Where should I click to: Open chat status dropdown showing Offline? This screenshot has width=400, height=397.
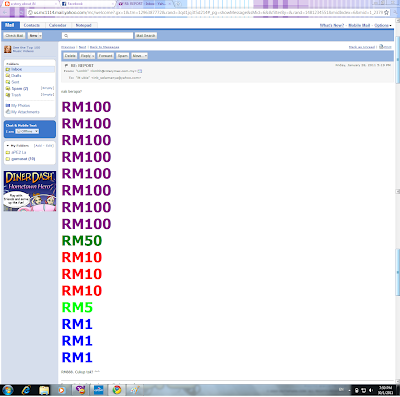(27, 132)
